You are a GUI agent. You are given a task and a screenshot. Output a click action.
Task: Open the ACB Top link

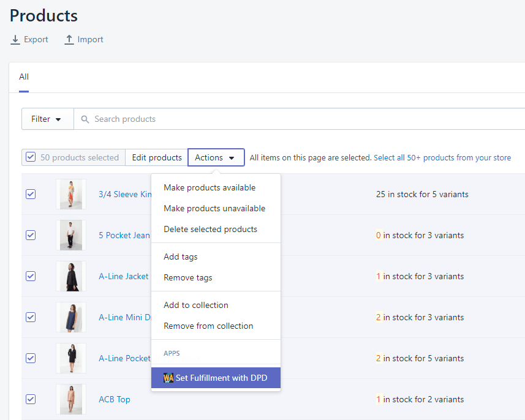coord(115,399)
